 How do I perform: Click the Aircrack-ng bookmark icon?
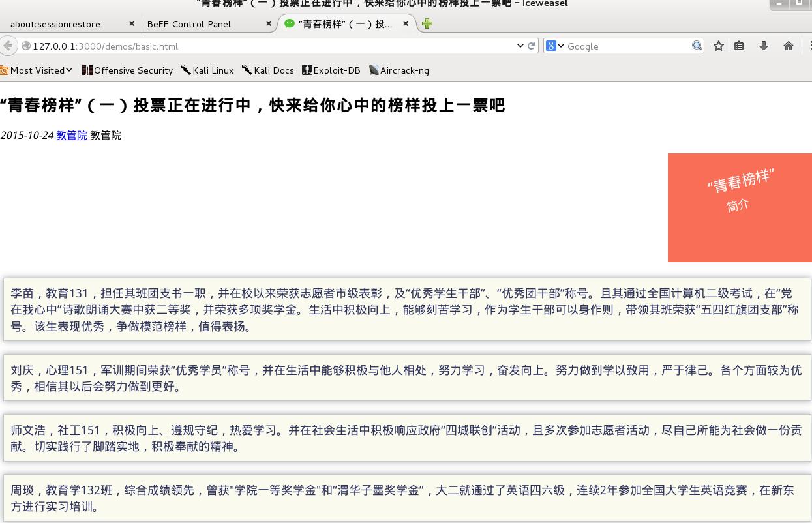(x=374, y=70)
